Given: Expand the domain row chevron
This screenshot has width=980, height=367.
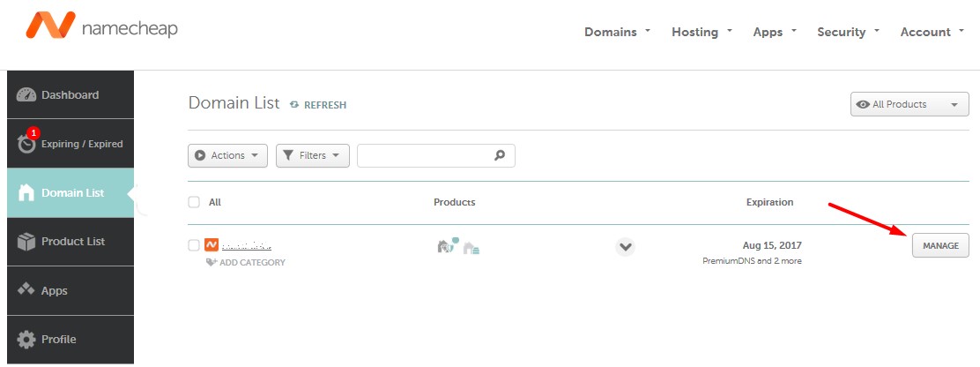Looking at the screenshot, I should coord(625,247).
